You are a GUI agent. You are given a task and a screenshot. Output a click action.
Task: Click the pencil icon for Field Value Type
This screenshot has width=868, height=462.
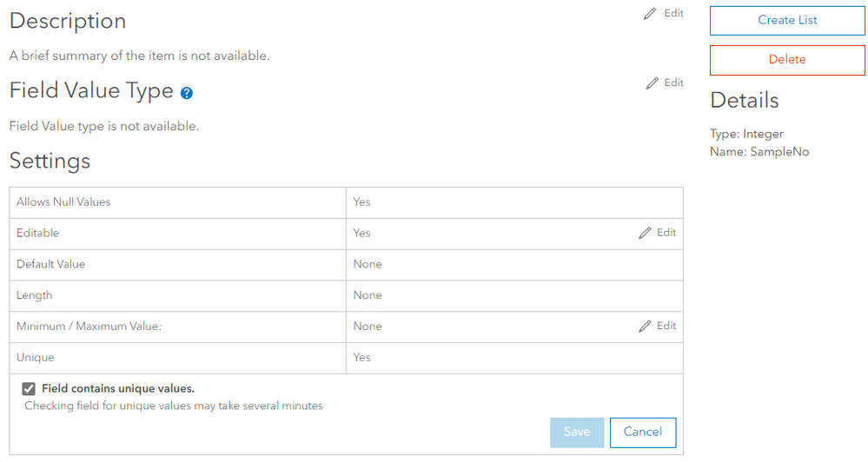653,83
